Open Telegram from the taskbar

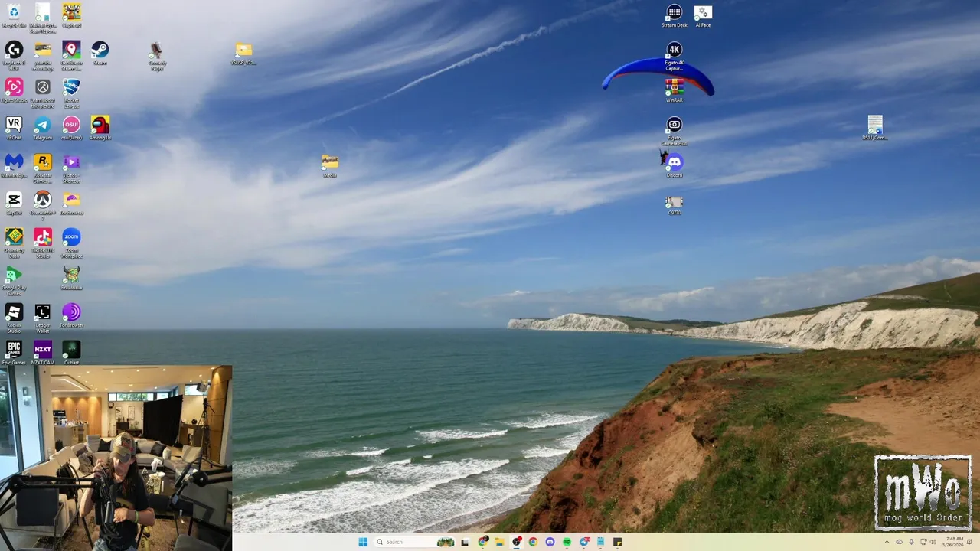[x=584, y=542]
